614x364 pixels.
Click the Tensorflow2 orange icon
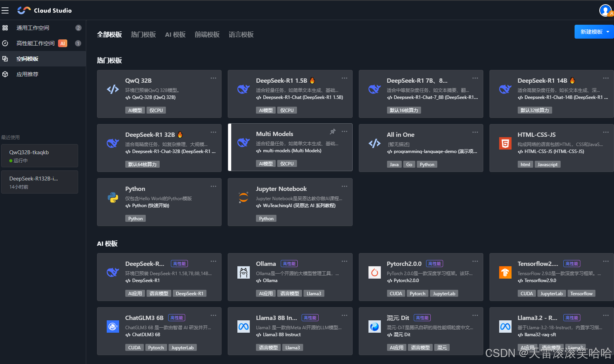(505, 272)
